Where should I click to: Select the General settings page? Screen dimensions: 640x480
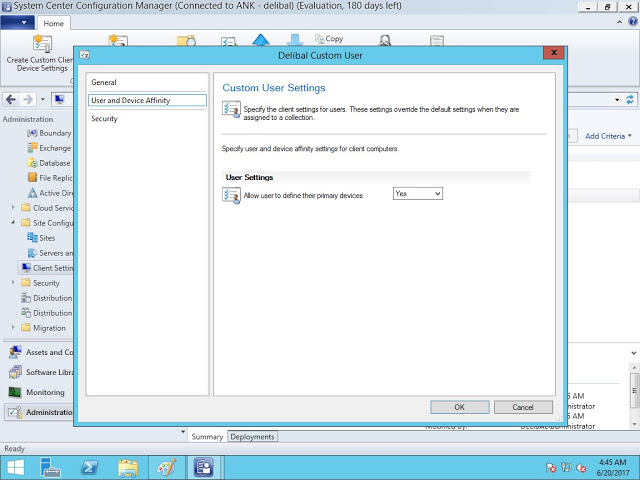click(104, 82)
